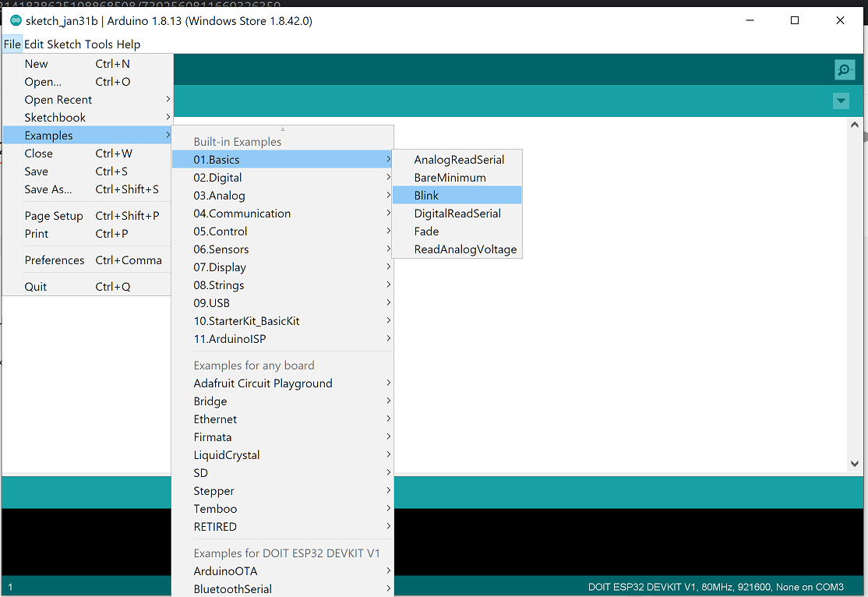Screen dimensions: 868x597
Task: Expand the Sketchbook submenu
Action: 87,118
